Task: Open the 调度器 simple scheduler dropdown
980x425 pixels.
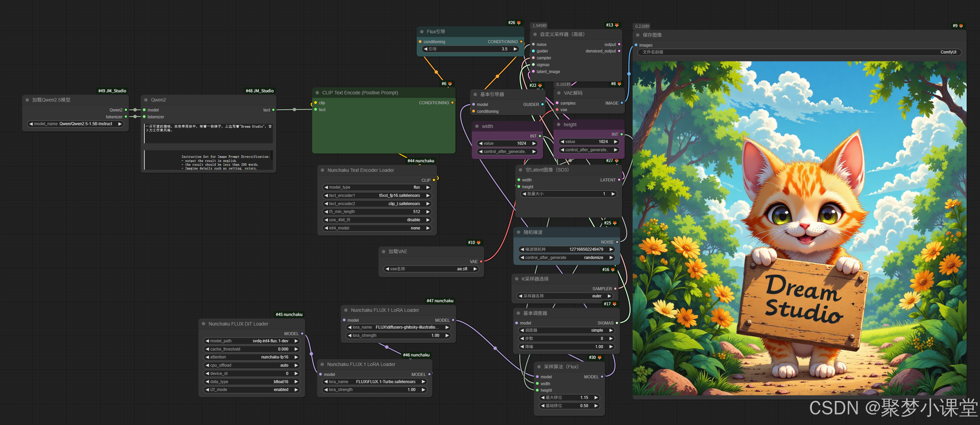Action: pos(567,330)
